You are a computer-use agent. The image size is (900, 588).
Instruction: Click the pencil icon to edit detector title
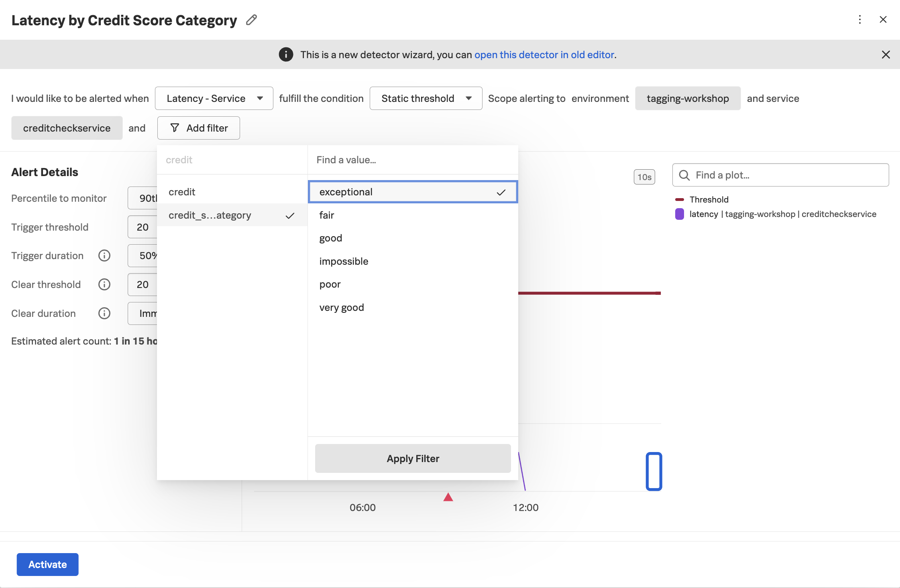pos(251,20)
